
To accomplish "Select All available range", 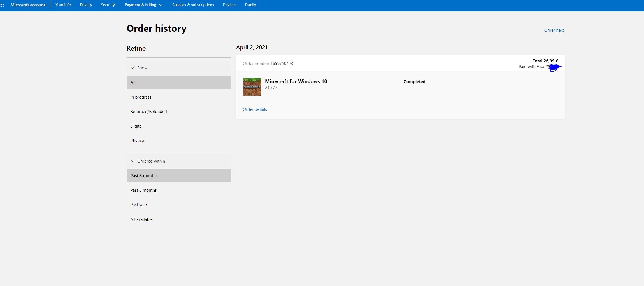I will tap(179, 219).
